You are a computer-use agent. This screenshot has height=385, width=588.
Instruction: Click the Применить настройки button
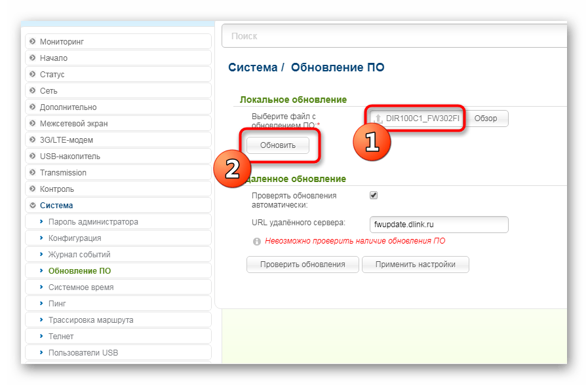[x=416, y=265]
